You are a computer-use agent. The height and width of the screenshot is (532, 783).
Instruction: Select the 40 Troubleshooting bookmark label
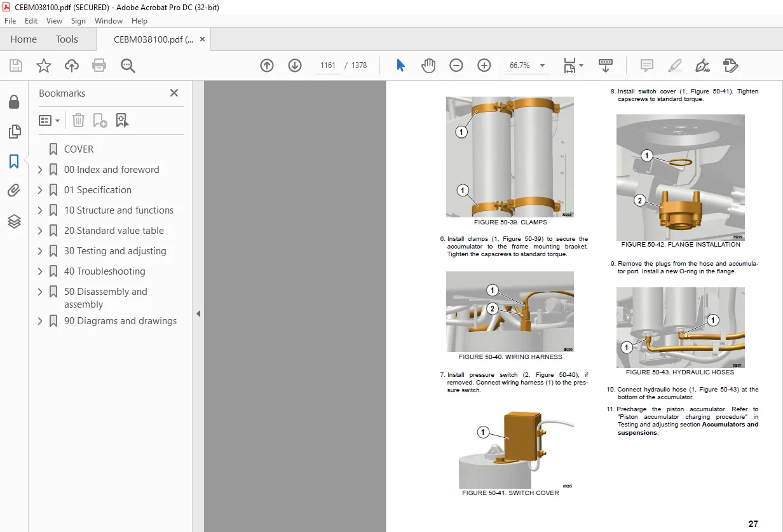[x=105, y=271]
